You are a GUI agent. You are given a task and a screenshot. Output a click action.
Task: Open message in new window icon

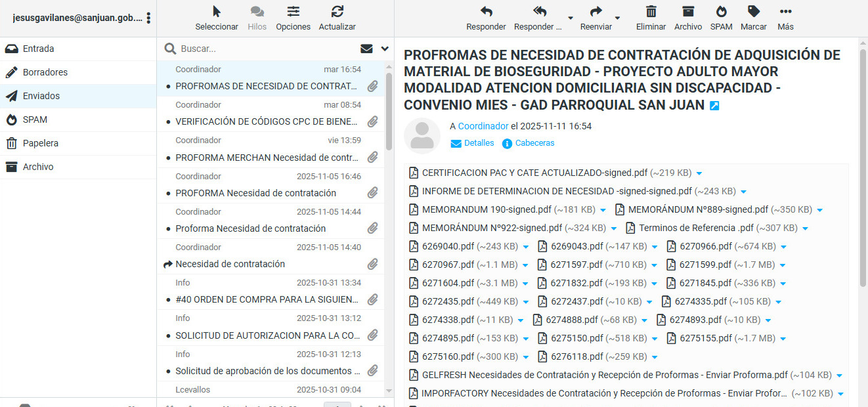click(x=714, y=106)
